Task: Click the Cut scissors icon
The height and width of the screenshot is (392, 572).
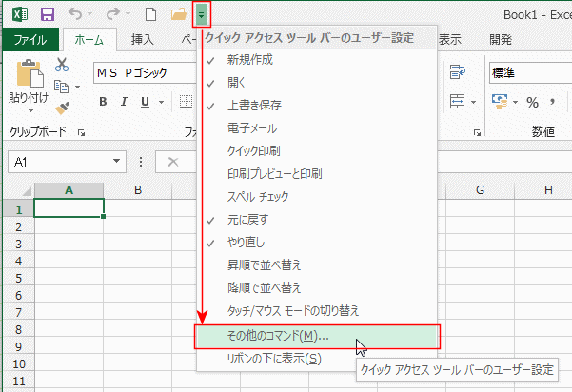Action: point(62,64)
